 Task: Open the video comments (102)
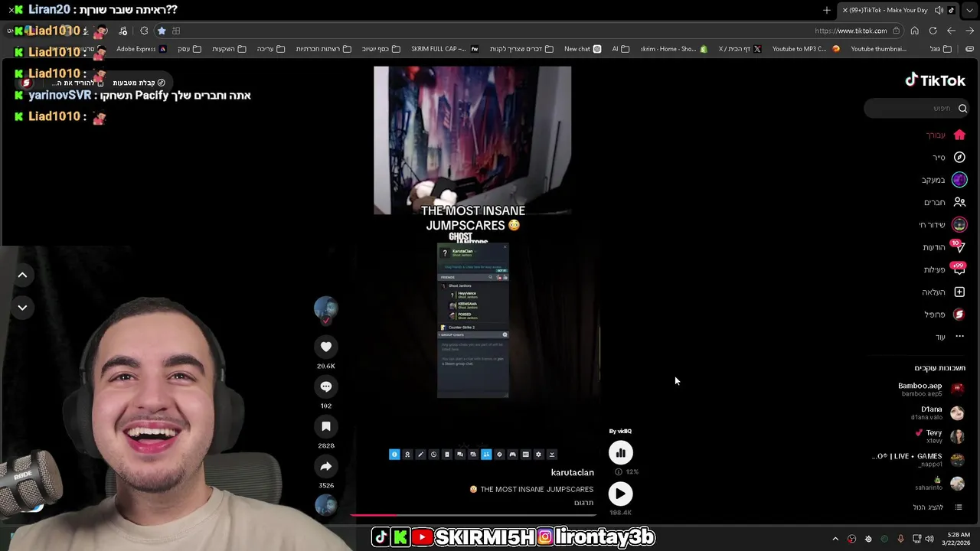coord(326,386)
